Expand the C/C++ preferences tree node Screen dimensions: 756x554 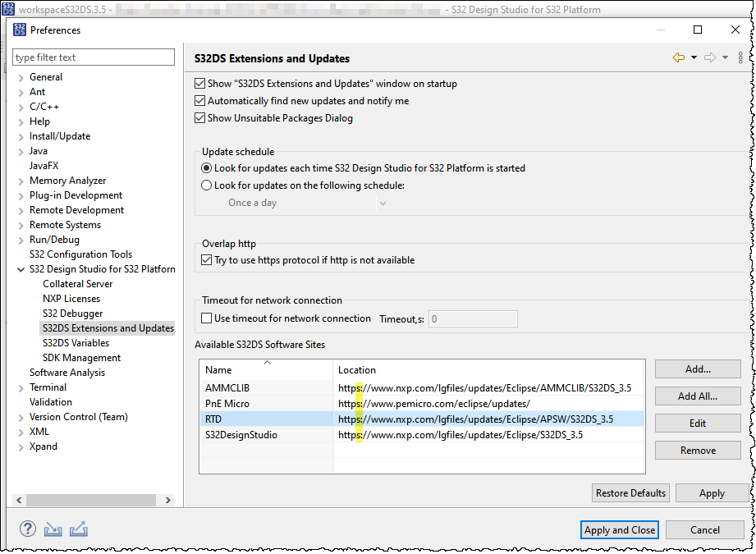pos(21,107)
